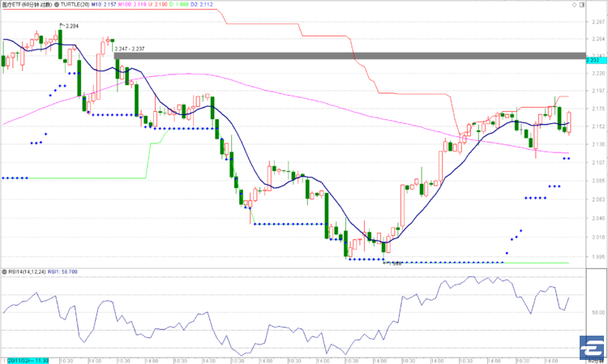Select the RSI14(14,12,24) indicator label
This screenshot has height=364, width=608.
click(x=27, y=272)
